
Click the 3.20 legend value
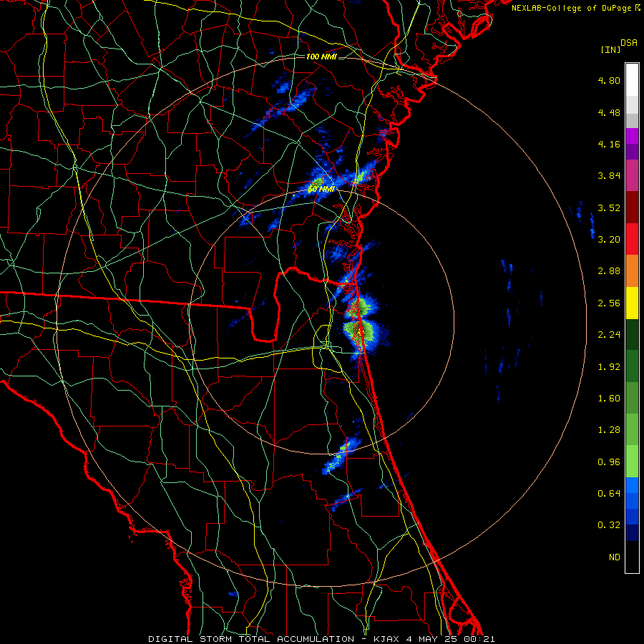click(x=609, y=240)
